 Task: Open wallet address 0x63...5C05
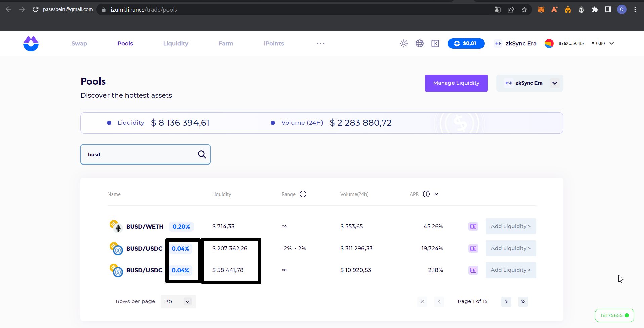pyautogui.click(x=571, y=43)
